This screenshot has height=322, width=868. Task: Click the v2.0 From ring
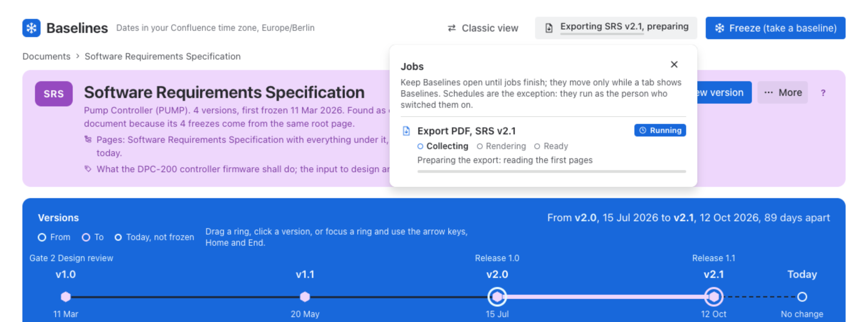point(497,297)
